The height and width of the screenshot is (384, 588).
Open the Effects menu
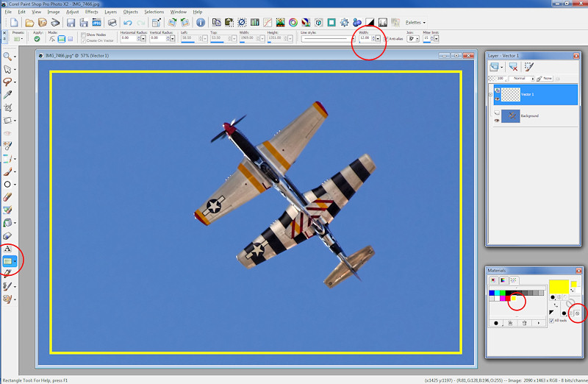91,12
